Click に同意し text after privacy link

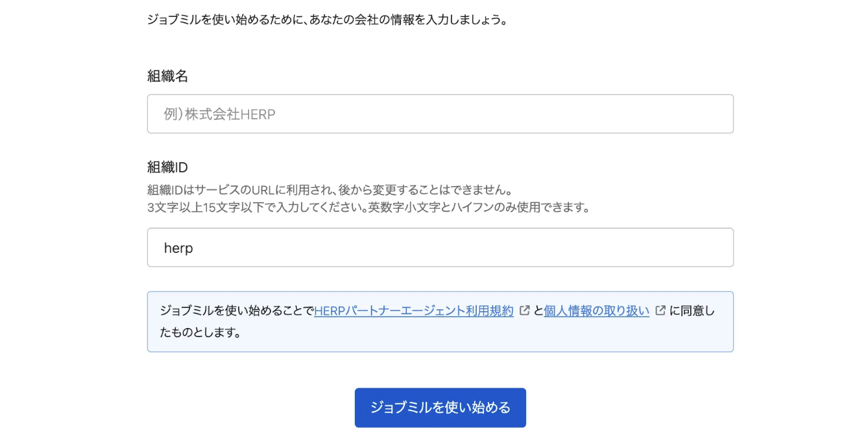click(692, 311)
